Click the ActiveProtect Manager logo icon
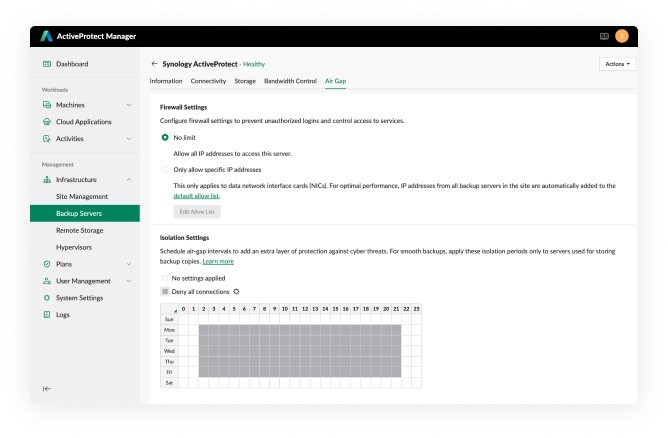The width and height of the screenshot is (668, 438). coord(46,36)
